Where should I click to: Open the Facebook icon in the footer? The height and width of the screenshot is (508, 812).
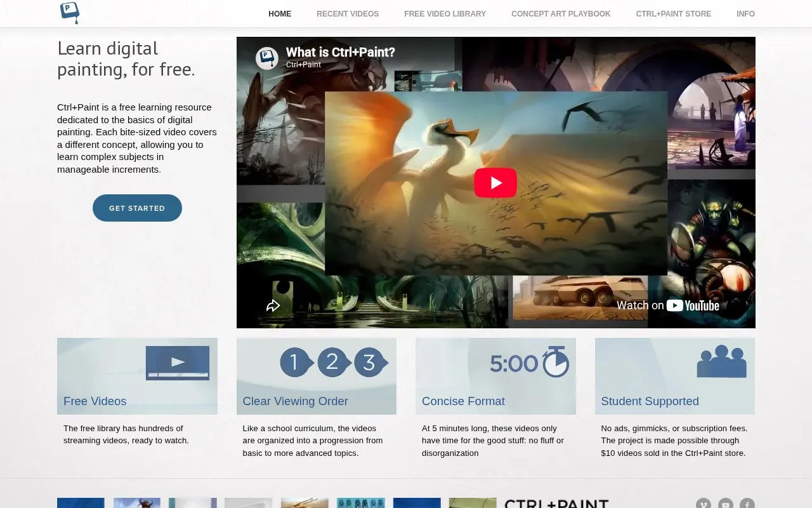747,504
